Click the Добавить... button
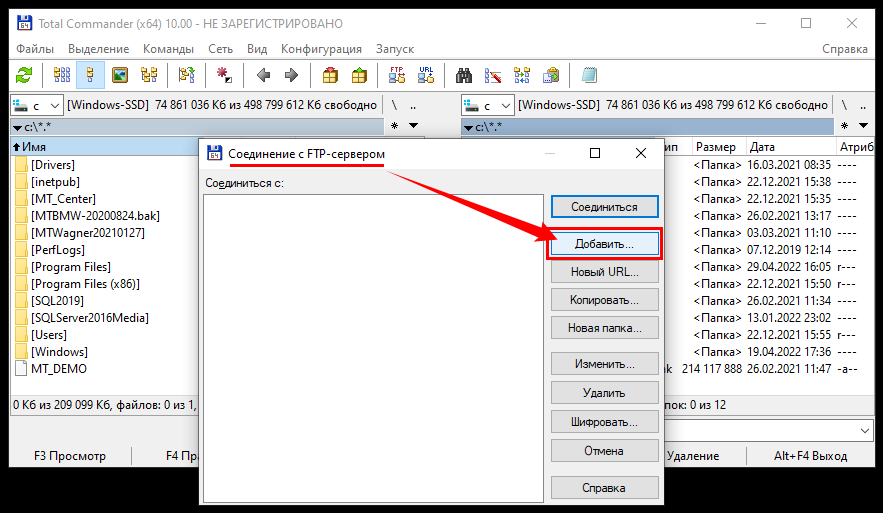Screen dimensions: 883x513 (604, 244)
